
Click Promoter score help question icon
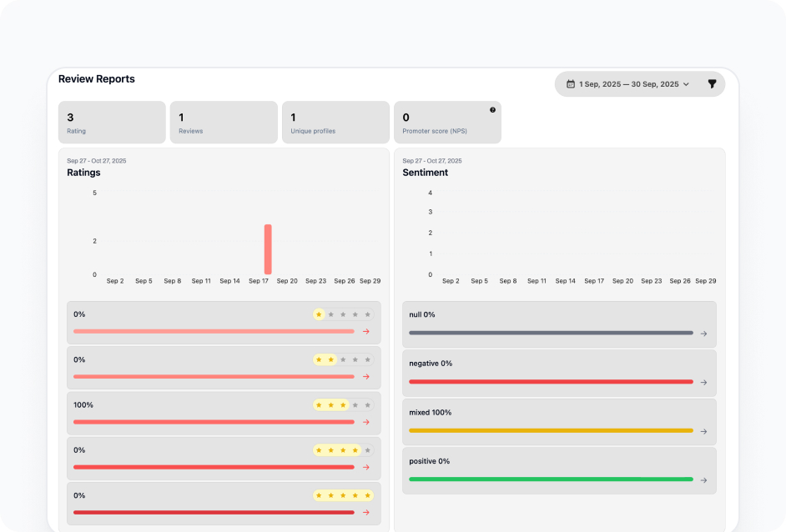coord(492,110)
